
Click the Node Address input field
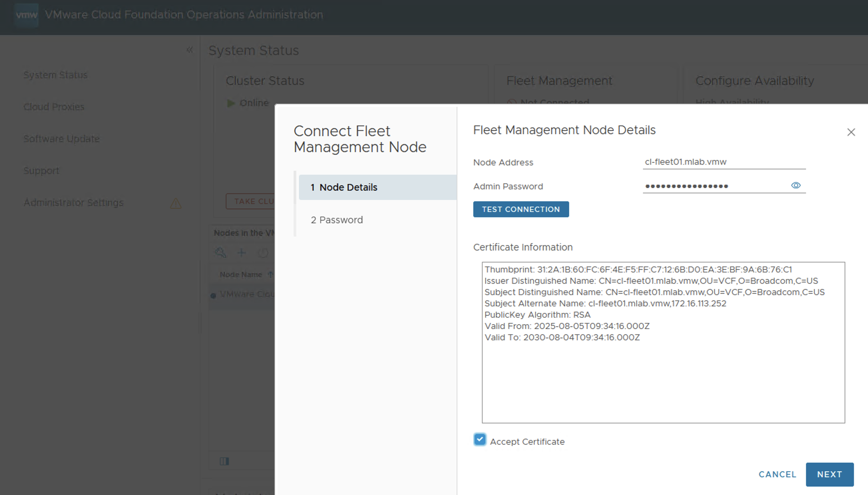point(724,162)
